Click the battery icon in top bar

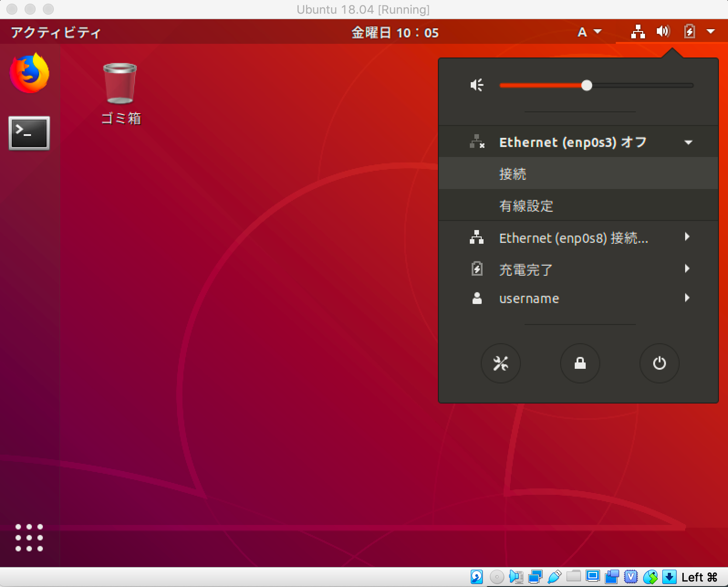pyautogui.click(x=690, y=31)
